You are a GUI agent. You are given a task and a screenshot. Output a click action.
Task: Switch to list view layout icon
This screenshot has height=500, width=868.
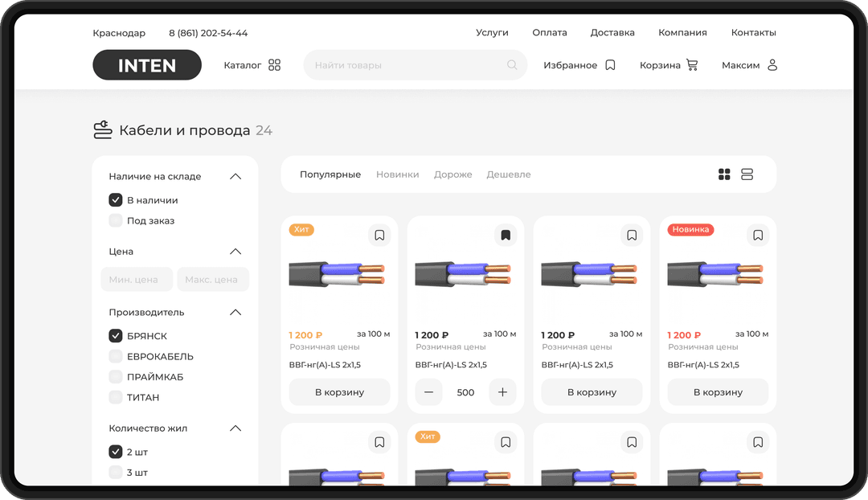[747, 174]
